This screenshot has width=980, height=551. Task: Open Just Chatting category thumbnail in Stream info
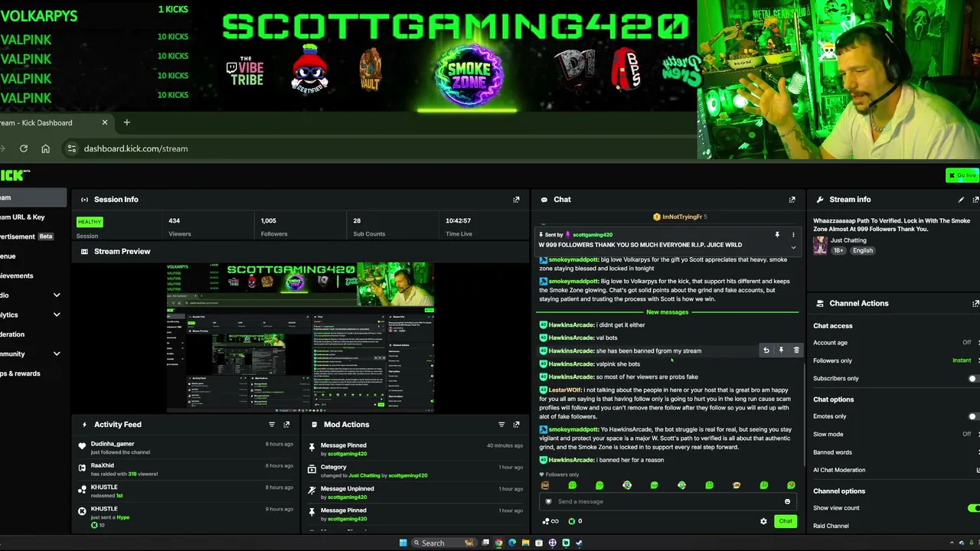820,245
